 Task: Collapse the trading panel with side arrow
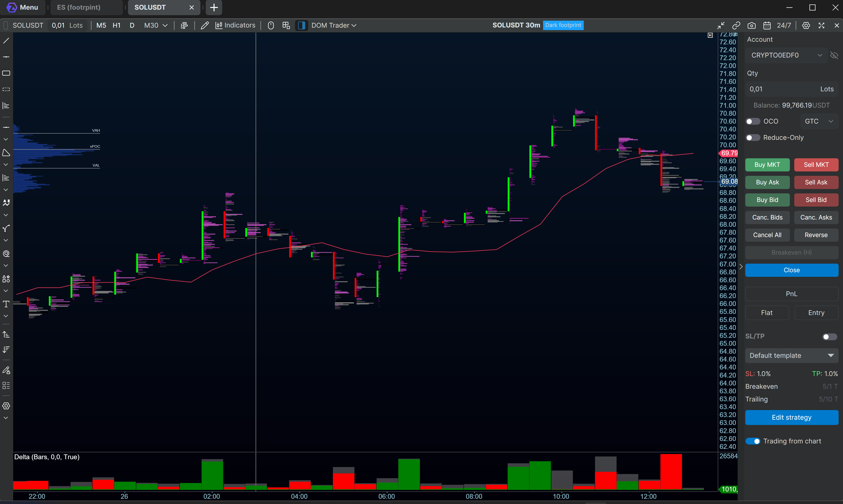pos(741,267)
